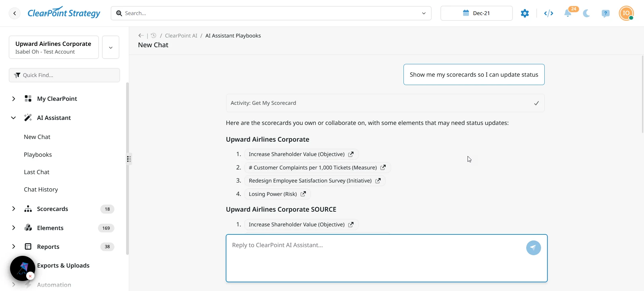Click # Customer Complaints per 1,000 Tickets chip
Viewport: 644px width, 291px height.
tap(317, 167)
